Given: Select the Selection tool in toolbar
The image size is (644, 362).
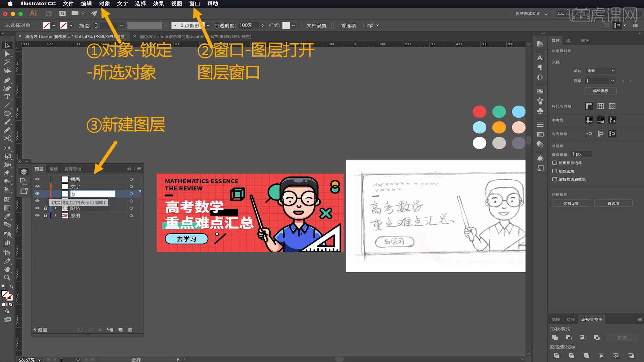Looking at the screenshot, I should [x=7, y=45].
